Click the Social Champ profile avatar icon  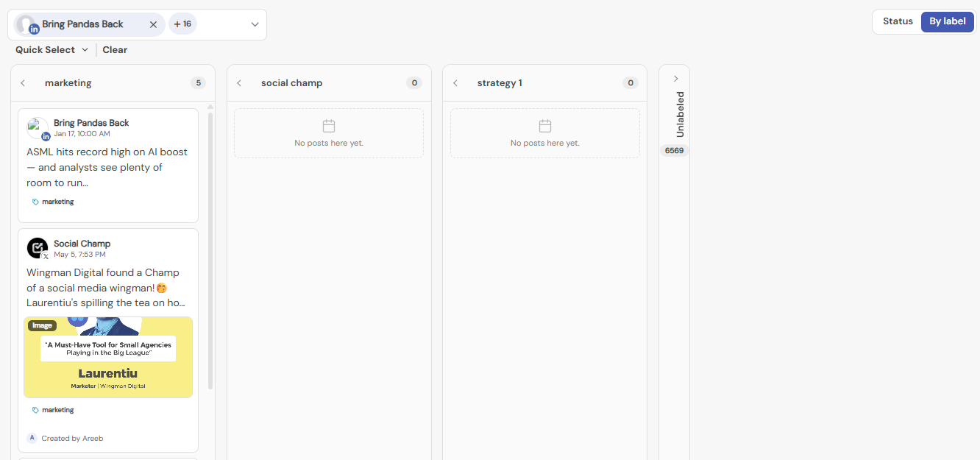click(38, 248)
